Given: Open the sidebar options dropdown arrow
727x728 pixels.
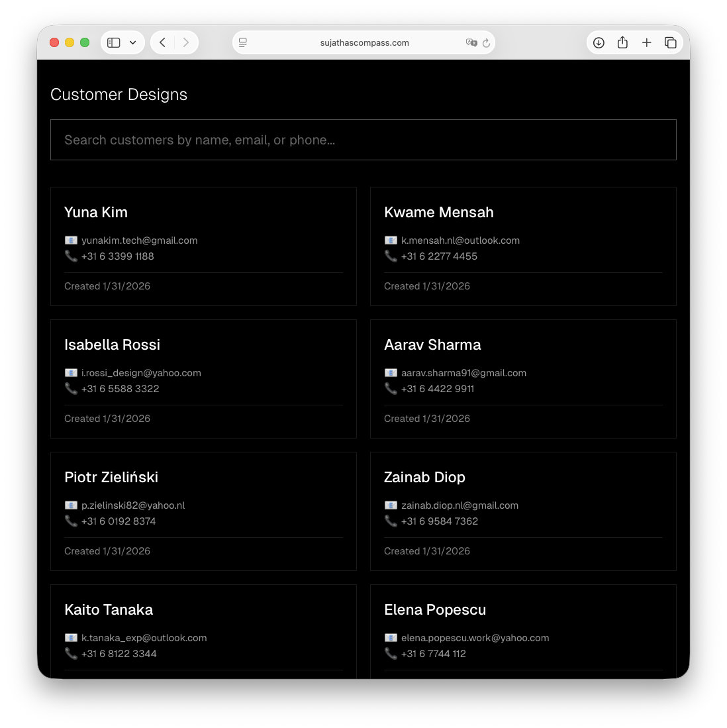Looking at the screenshot, I should [132, 42].
